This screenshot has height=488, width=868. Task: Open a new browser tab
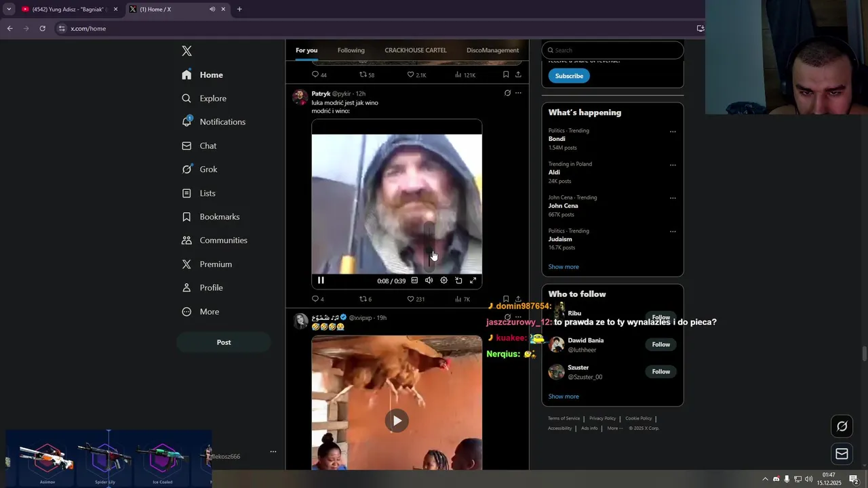coord(239,9)
